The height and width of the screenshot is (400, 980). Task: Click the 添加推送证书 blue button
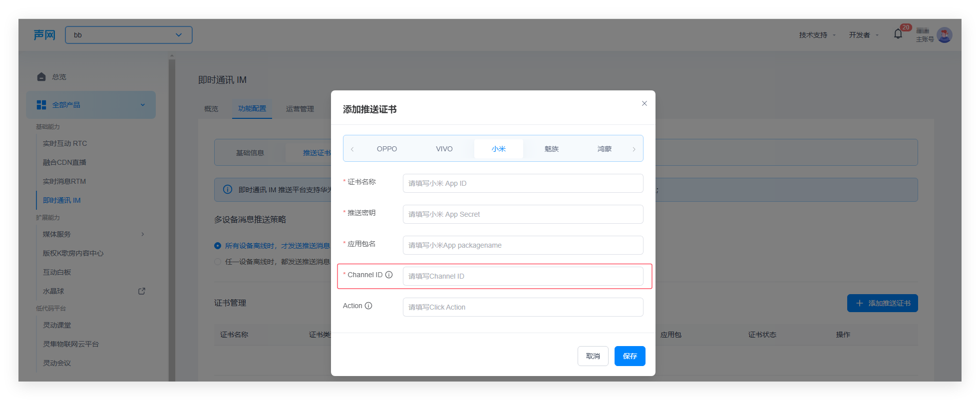coord(883,303)
